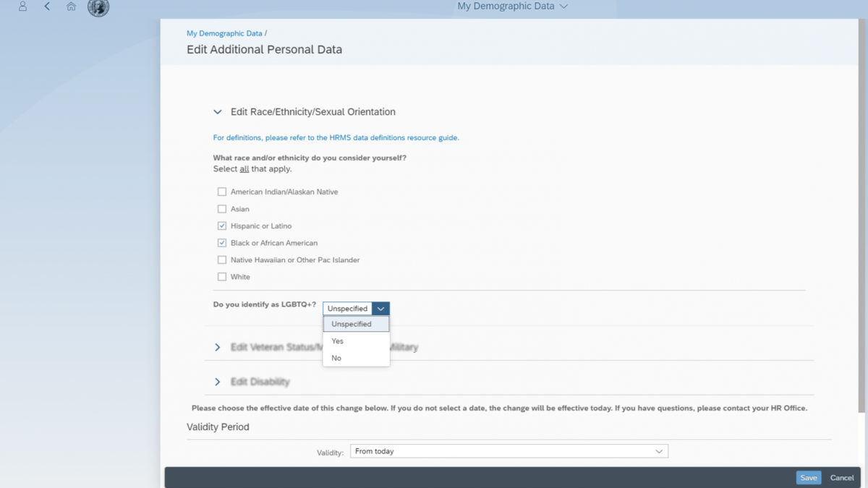This screenshot has width=868, height=488.
Task: Check the Asian checkbox
Action: 222,208
